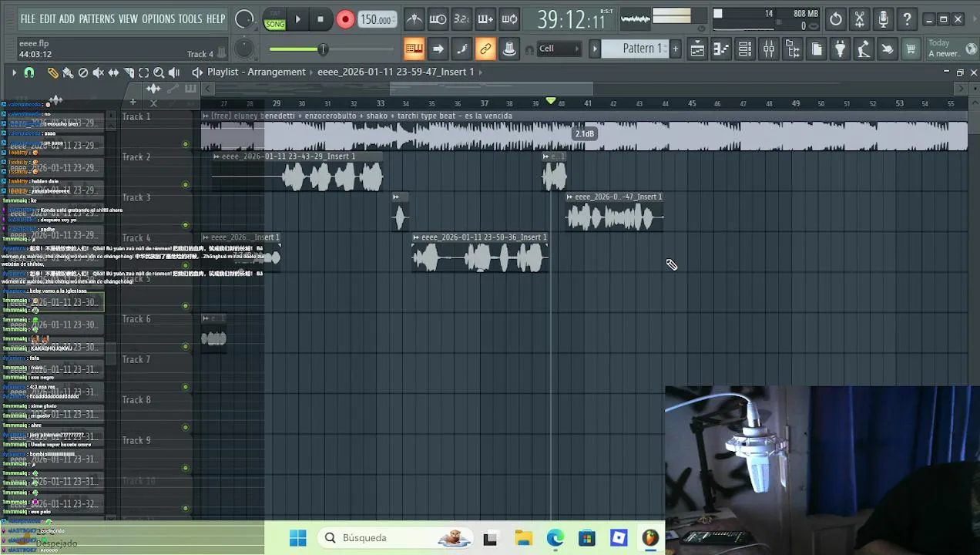Toggle the playlist snap magnet icon

29,72
